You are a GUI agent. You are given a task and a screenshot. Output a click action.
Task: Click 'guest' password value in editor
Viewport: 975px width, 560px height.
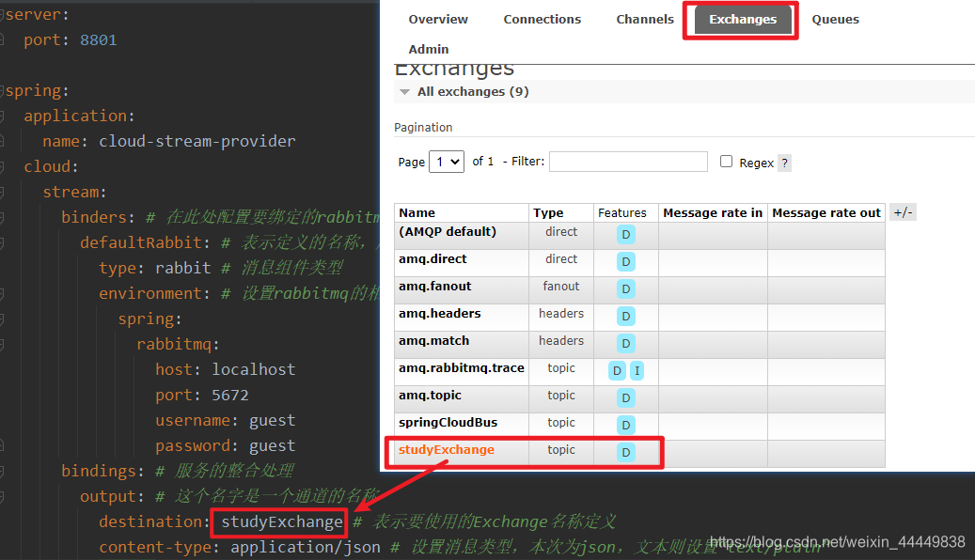(273, 446)
